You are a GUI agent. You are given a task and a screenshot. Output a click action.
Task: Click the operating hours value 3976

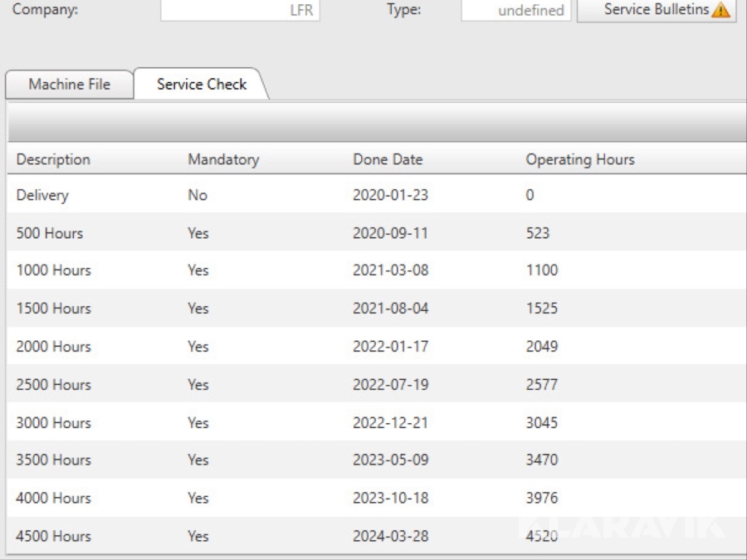[542, 498]
